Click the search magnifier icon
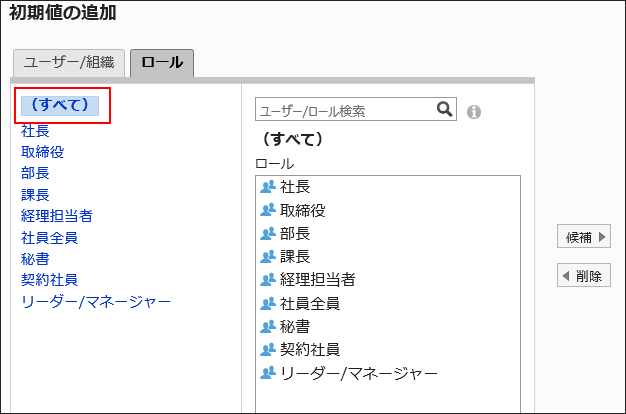The height and width of the screenshot is (414, 626). coord(444,109)
